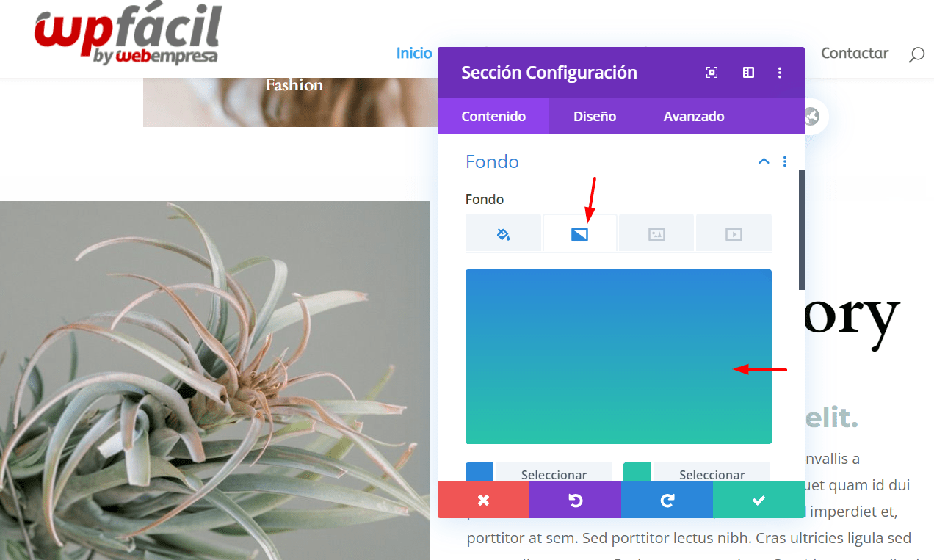
Task: Undo the last change with purple button
Action: (x=575, y=500)
